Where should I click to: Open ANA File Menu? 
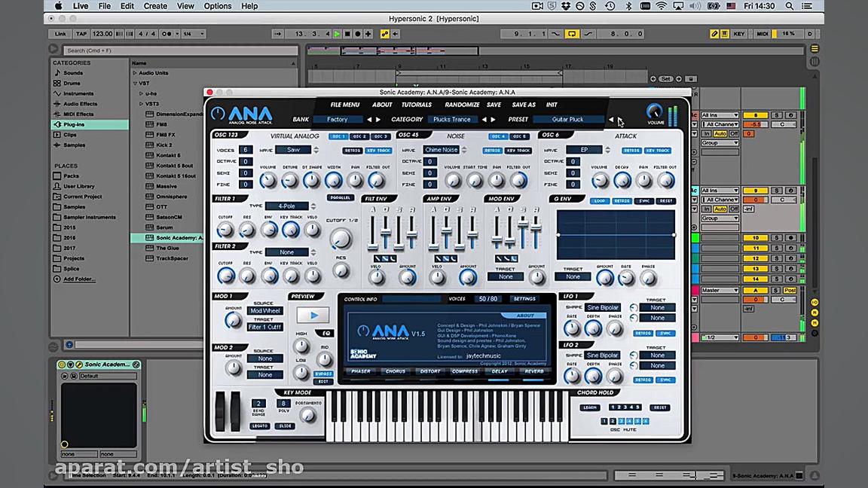point(345,105)
